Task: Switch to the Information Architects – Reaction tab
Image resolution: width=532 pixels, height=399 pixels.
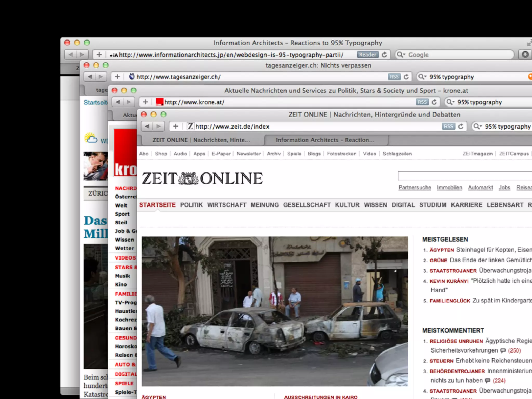Action: [325, 140]
